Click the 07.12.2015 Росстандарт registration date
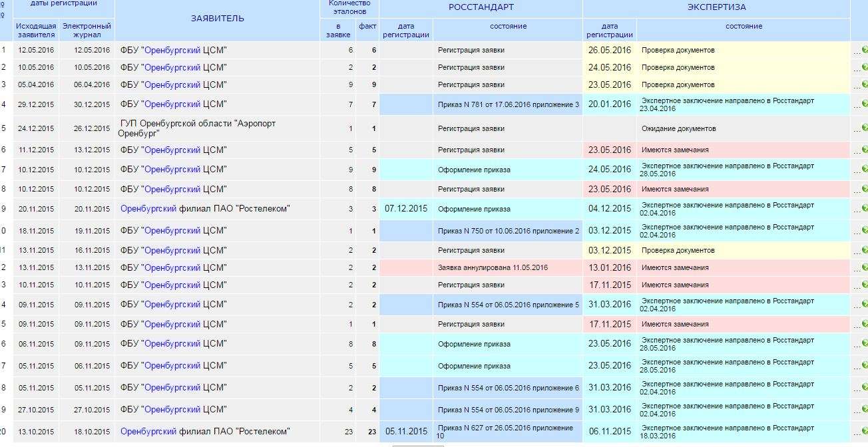Screen dimensions: 868x447 [406, 209]
